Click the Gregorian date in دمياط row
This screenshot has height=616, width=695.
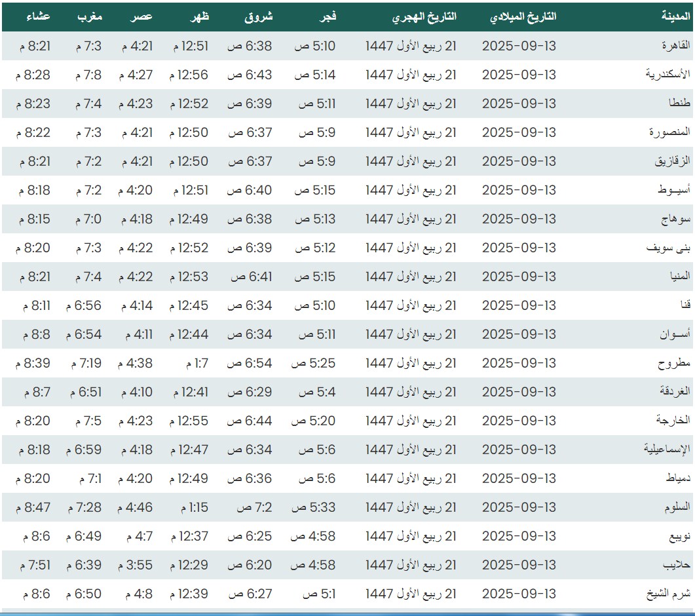click(x=519, y=478)
